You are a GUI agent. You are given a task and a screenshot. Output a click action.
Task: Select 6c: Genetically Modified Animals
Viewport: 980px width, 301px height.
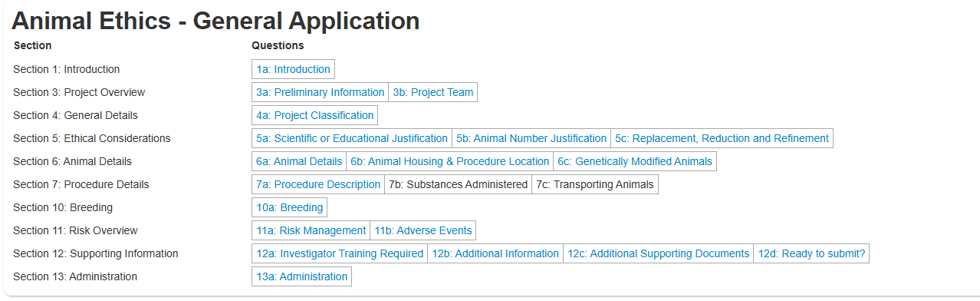point(635,161)
